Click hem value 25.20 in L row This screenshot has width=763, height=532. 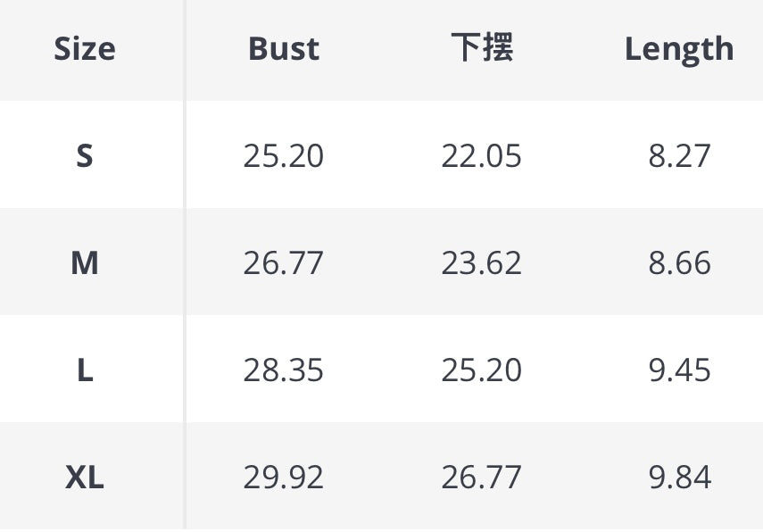click(x=482, y=370)
